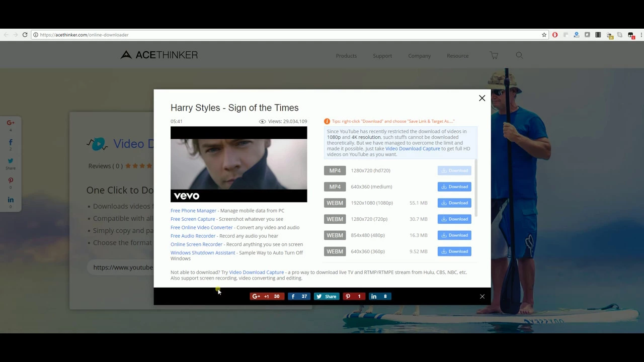Share on LinkedIn from the bottom bar
Screen dimensions: 644x362
click(x=380, y=297)
